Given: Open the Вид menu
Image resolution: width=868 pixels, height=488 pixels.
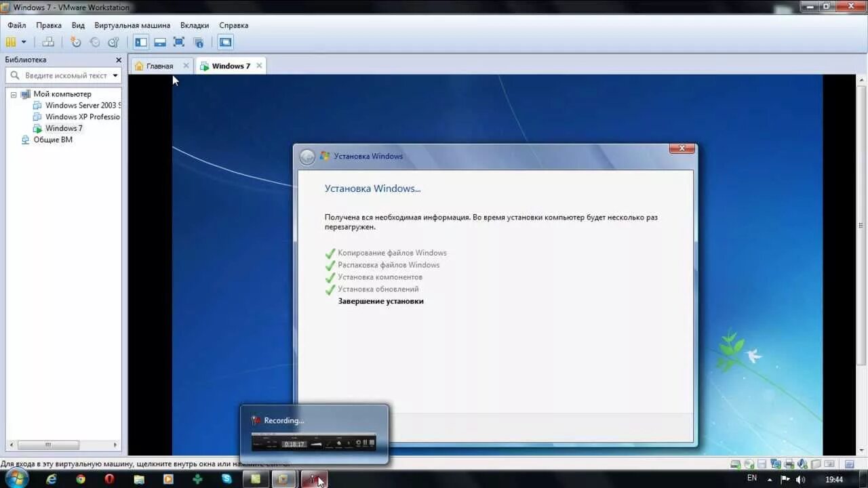Looking at the screenshot, I should [78, 25].
